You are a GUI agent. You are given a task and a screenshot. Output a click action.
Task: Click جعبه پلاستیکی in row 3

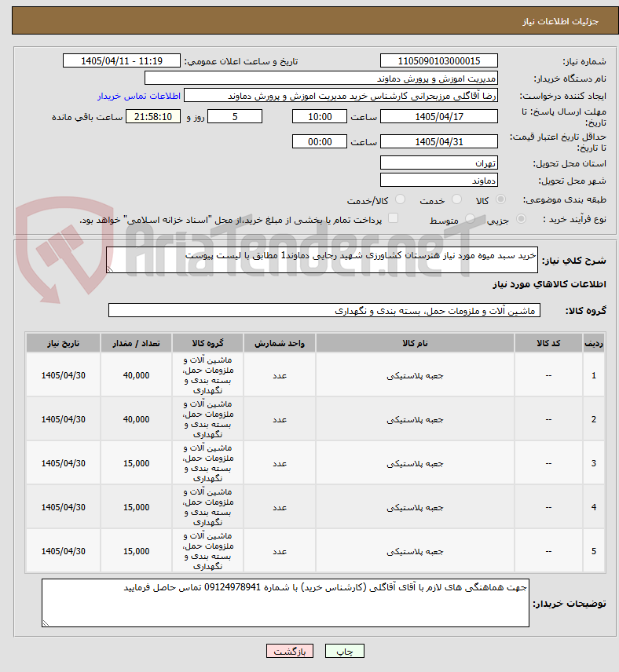pyautogui.click(x=415, y=463)
